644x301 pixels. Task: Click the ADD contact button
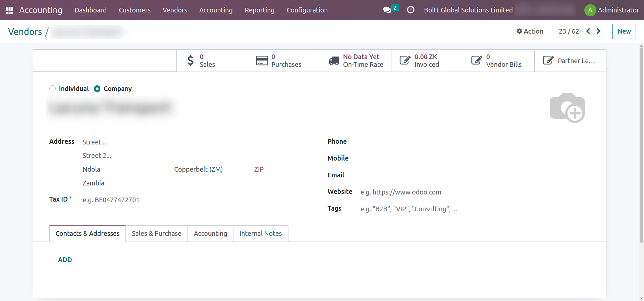coord(65,260)
